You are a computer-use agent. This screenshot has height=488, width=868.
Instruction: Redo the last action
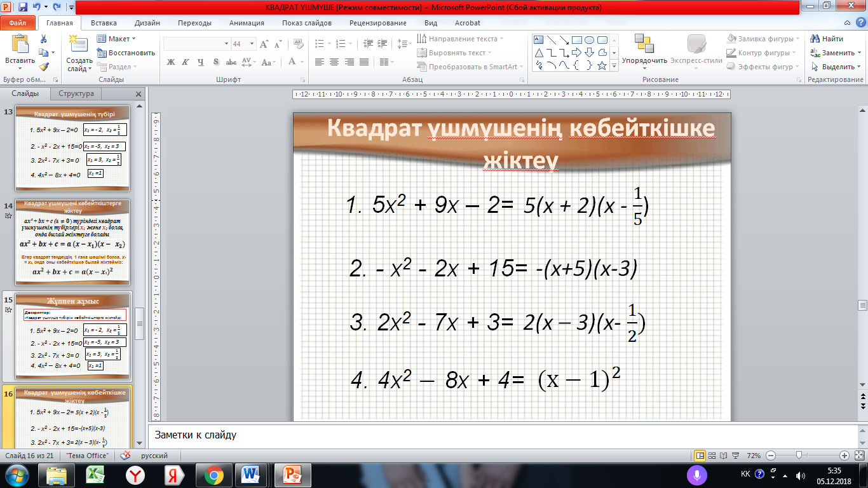57,8
